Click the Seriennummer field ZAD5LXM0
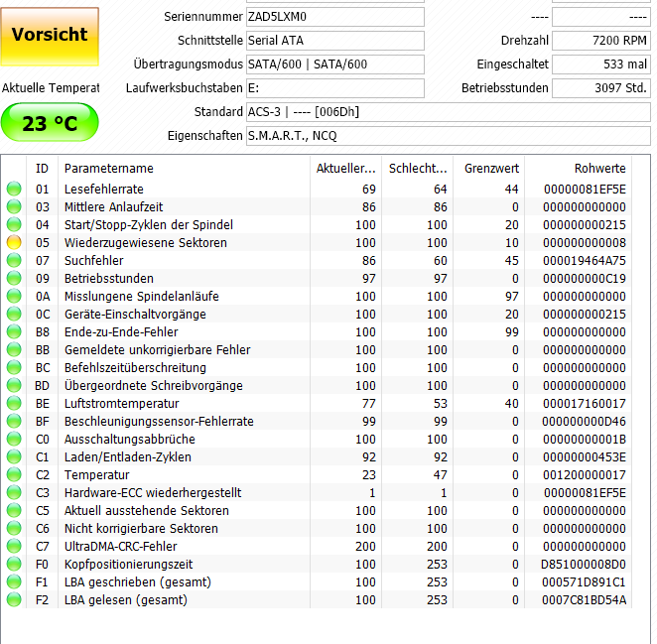Viewport: 657px width, 644px height. coord(335,17)
